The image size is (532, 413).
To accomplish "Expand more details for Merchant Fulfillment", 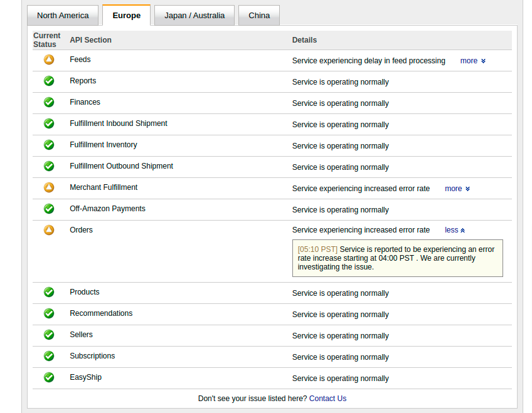I will point(457,189).
